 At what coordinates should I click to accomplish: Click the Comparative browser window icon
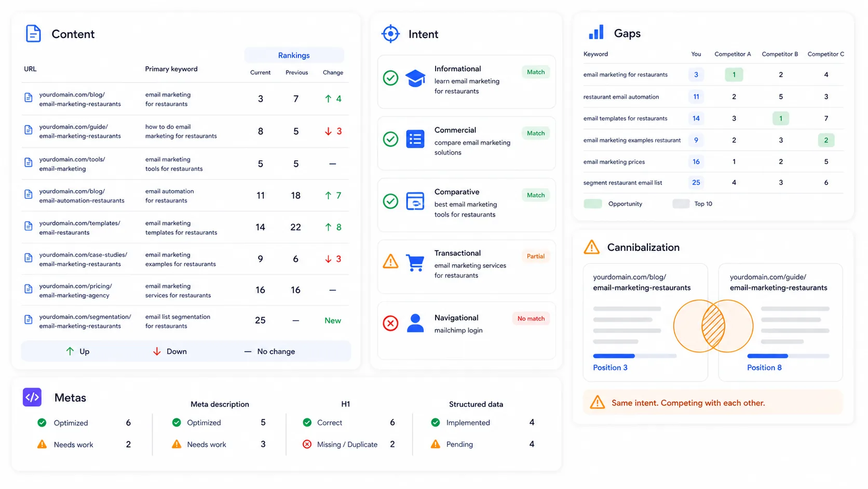coord(415,201)
